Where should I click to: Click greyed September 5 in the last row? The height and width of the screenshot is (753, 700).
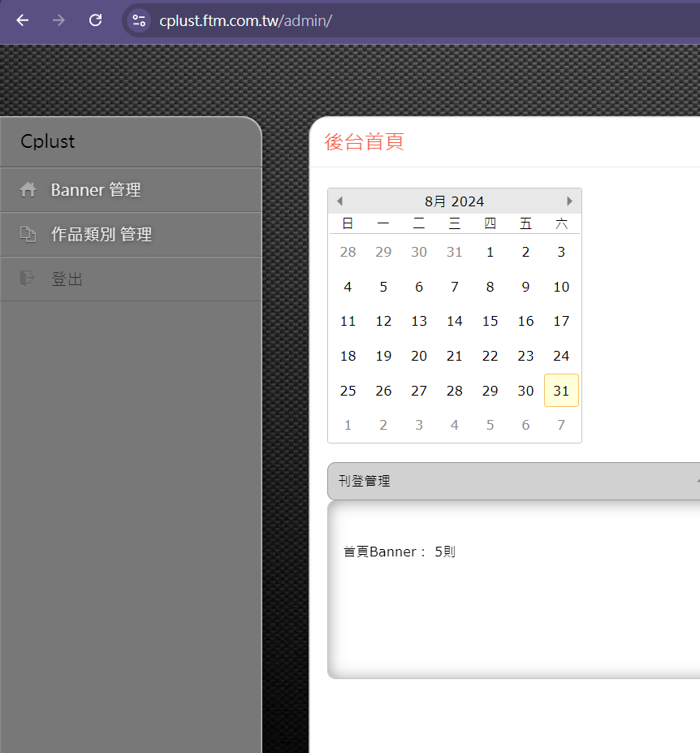[490, 425]
